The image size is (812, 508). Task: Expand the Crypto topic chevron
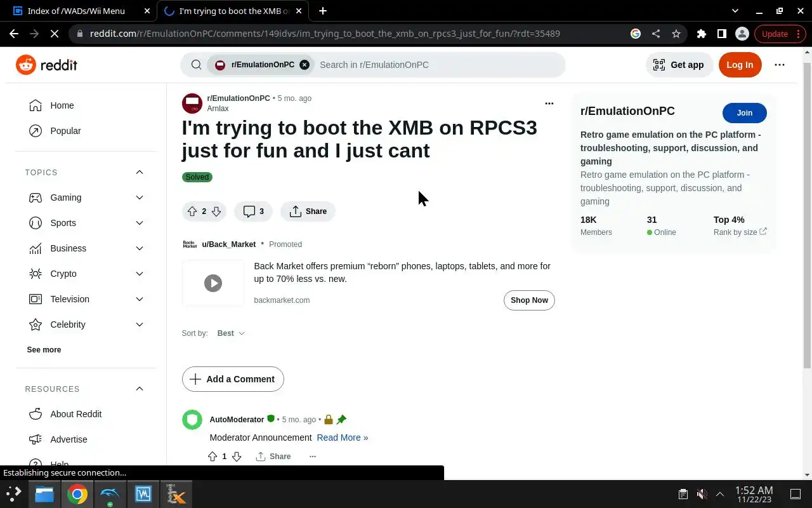140,274
